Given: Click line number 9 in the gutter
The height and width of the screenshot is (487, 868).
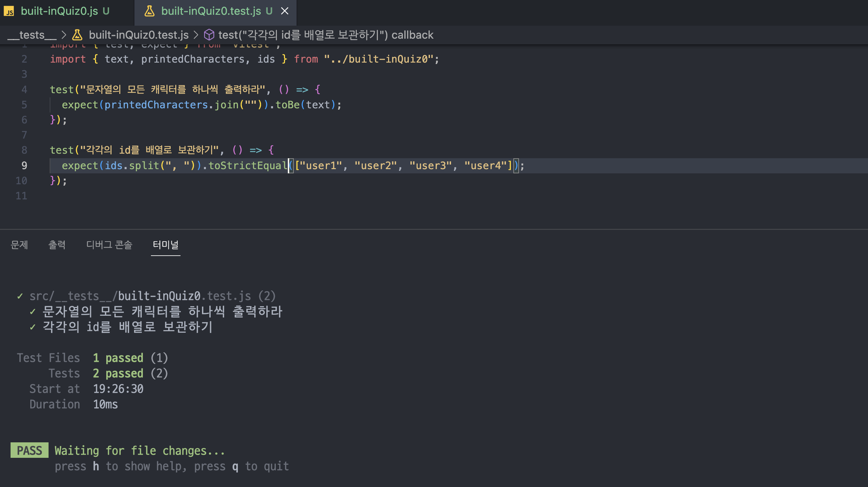Looking at the screenshot, I should click(24, 166).
